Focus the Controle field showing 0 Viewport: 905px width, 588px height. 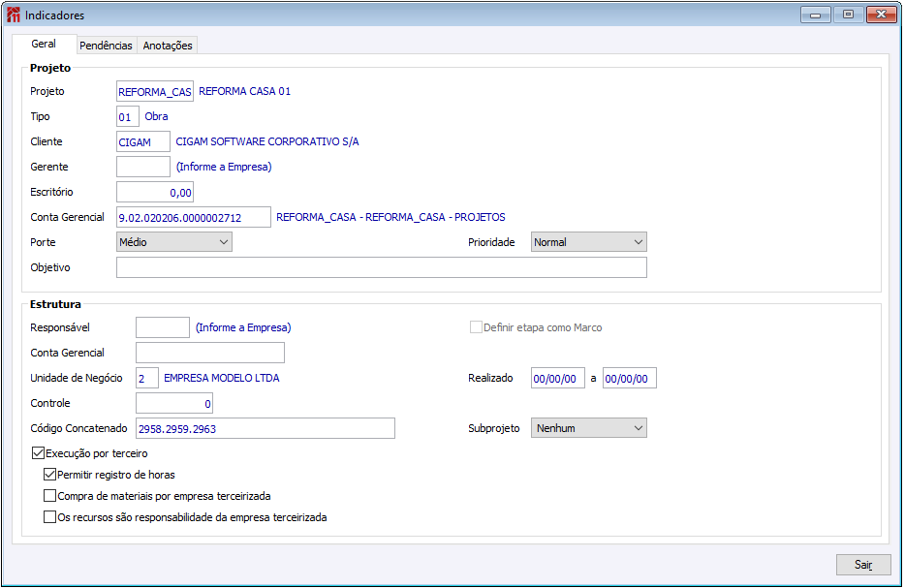tap(174, 403)
